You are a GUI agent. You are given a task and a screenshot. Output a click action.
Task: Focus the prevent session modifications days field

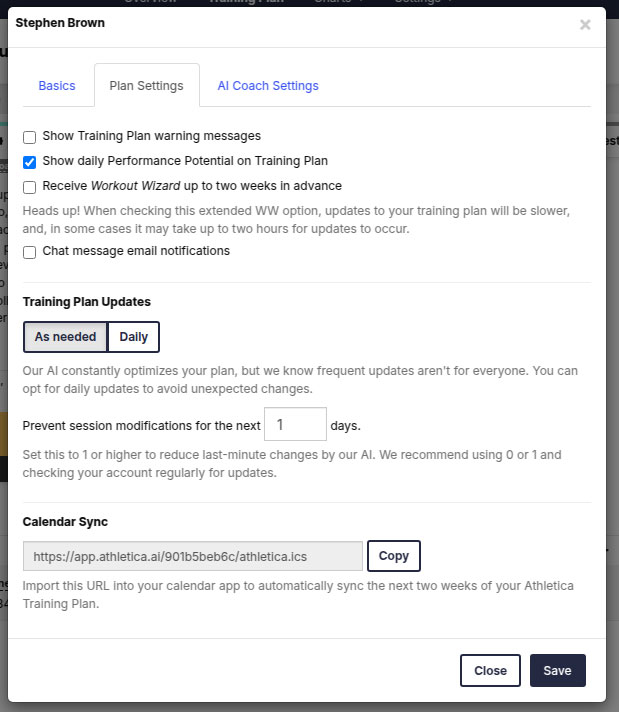(295, 424)
